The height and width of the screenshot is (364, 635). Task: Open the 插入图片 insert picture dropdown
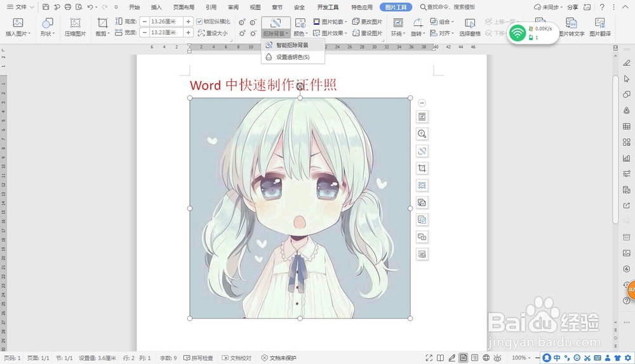[18, 27]
